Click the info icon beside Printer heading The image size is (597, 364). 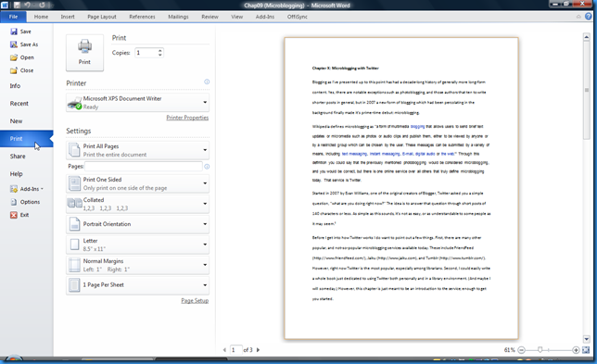click(x=207, y=82)
